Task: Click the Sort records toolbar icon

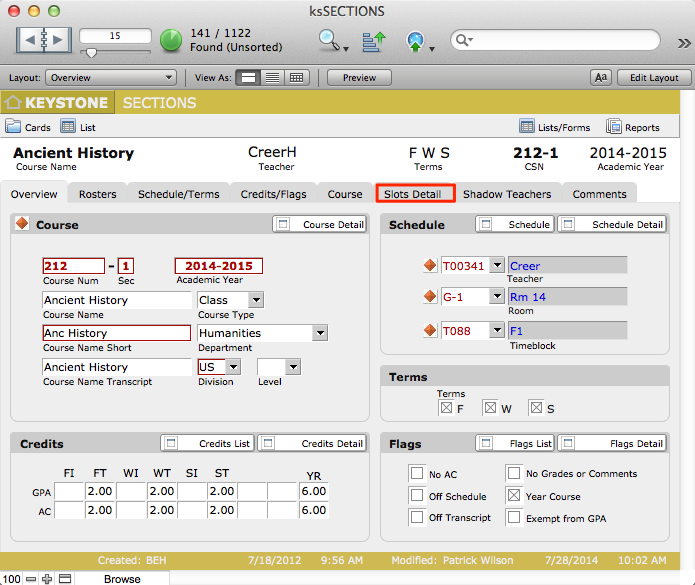Action: coord(374,41)
